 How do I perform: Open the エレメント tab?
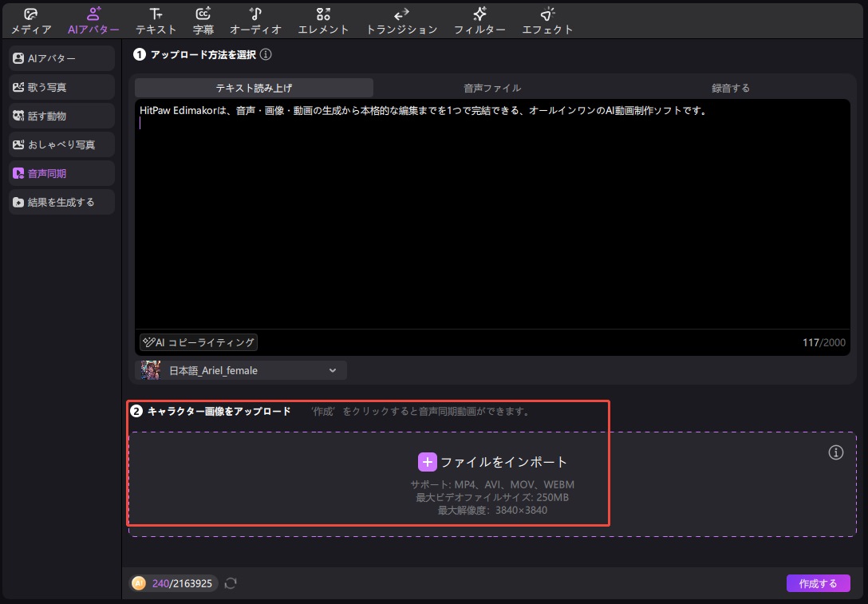[x=323, y=21]
